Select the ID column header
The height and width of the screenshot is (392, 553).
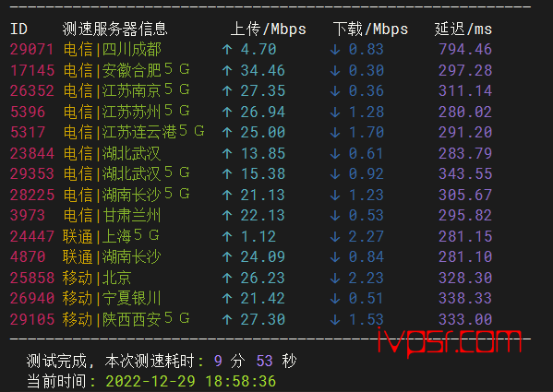[x=18, y=29]
